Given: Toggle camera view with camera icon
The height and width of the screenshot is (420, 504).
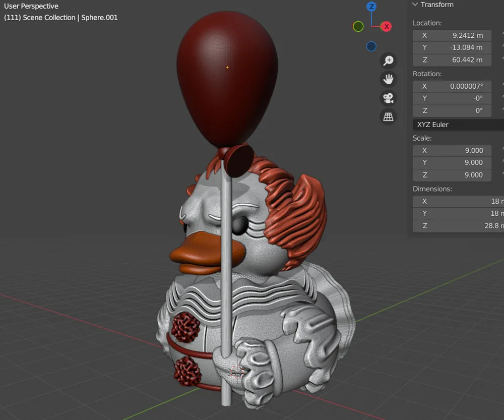Looking at the screenshot, I should coord(388,98).
